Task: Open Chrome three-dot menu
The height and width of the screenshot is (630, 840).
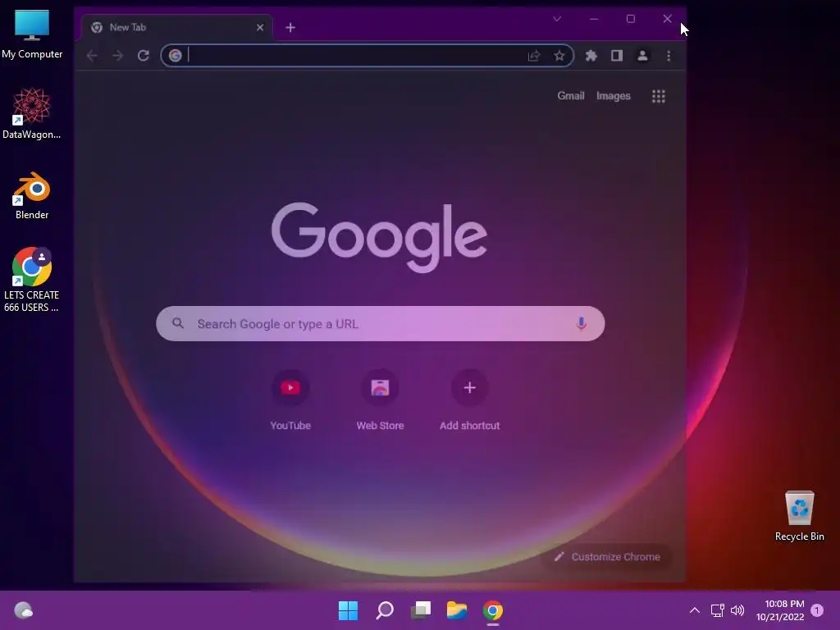Action: point(668,56)
